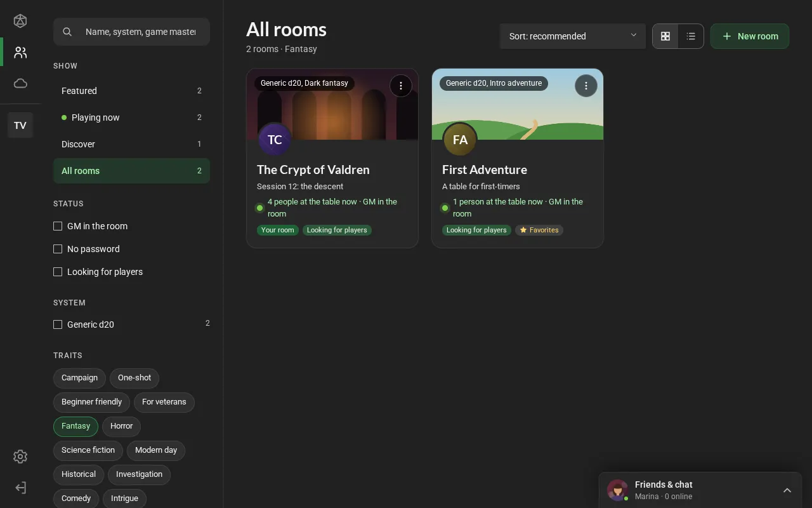Select the For veterans trait chip
Viewport: 812px width, 508px height.
(164, 402)
